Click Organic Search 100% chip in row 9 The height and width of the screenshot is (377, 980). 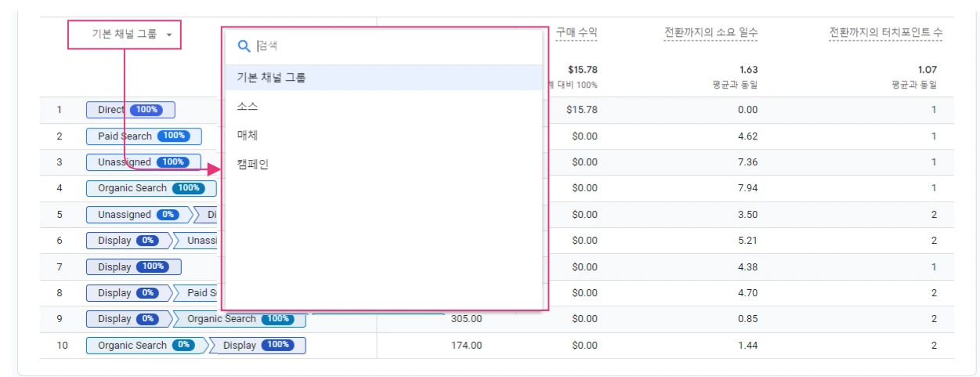(240, 319)
